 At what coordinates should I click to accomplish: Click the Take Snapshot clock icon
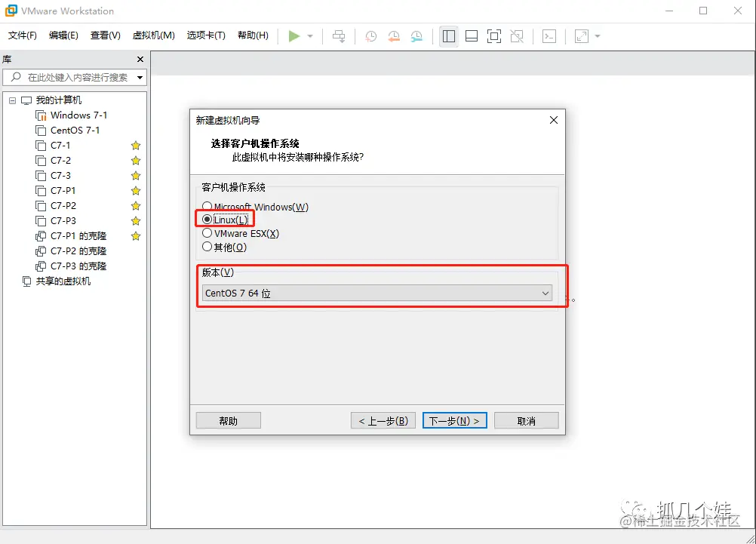pos(370,36)
